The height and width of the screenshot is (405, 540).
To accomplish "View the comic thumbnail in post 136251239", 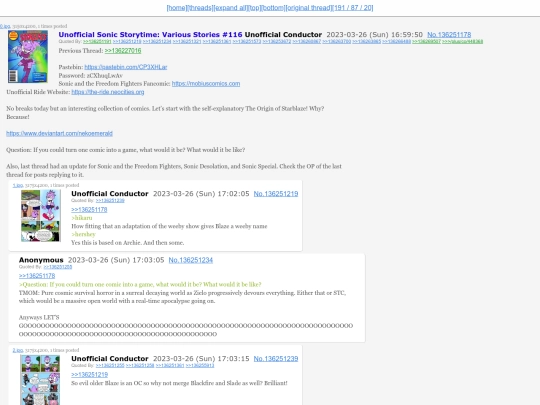I will tap(40, 380).
